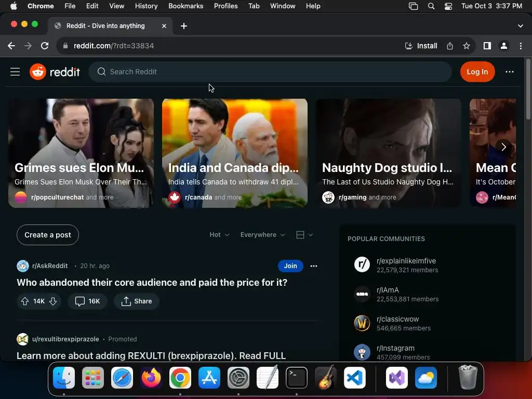Click the Reddit logo
Screen dimensions: 532x399
(55, 72)
